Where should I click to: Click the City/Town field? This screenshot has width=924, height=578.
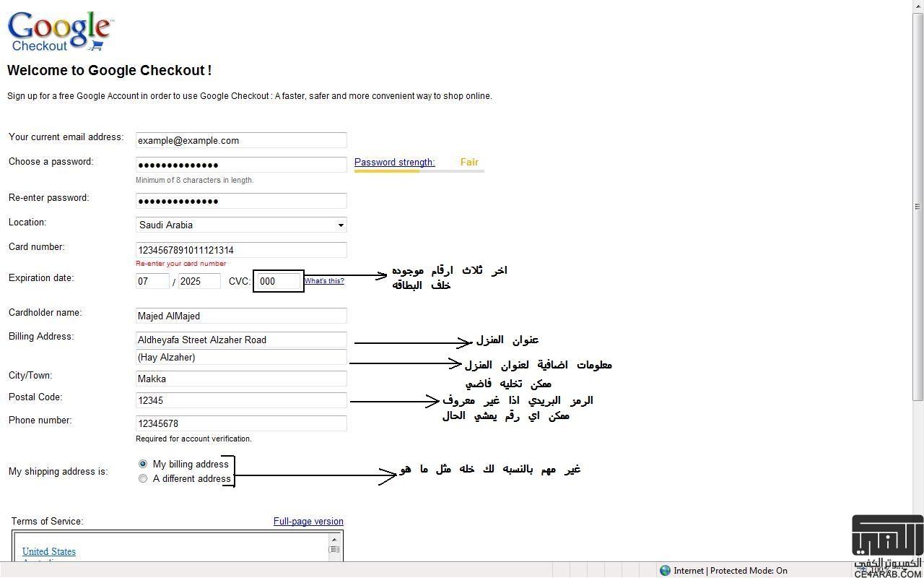pyautogui.click(x=241, y=379)
